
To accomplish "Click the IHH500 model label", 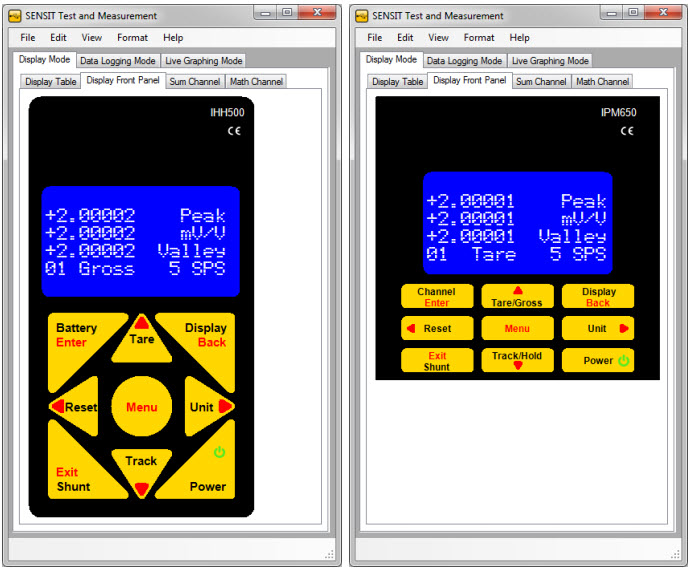I will pos(227,113).
